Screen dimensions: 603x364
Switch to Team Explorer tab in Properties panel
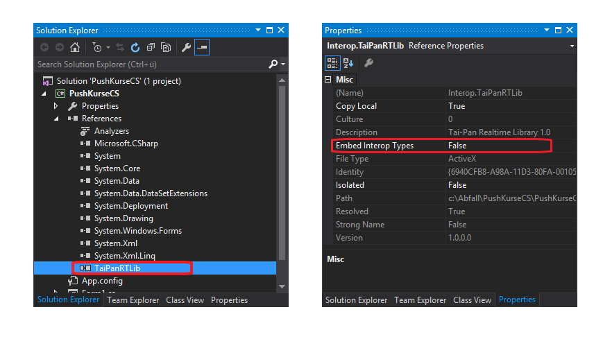tap(420, 300)
